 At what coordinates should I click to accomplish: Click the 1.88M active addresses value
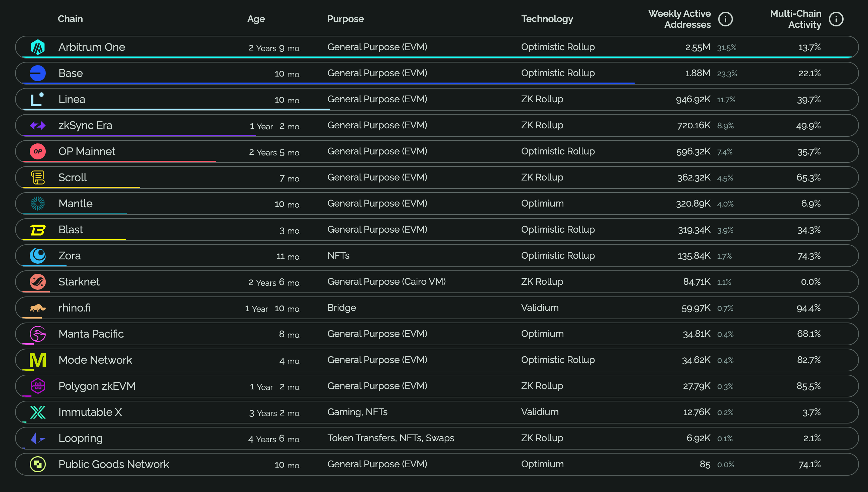tap(697, 73)
